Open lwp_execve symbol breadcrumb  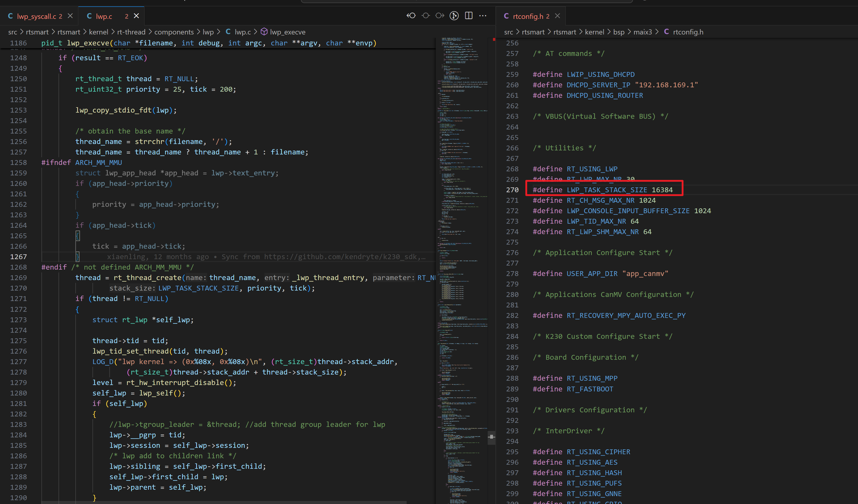pos(283,32)
